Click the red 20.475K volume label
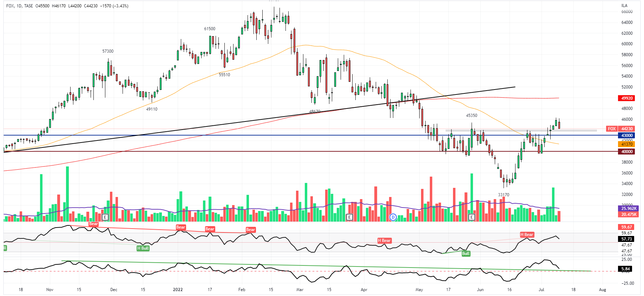The width and height of the screenshot is (644, 296). pos(628,214)
